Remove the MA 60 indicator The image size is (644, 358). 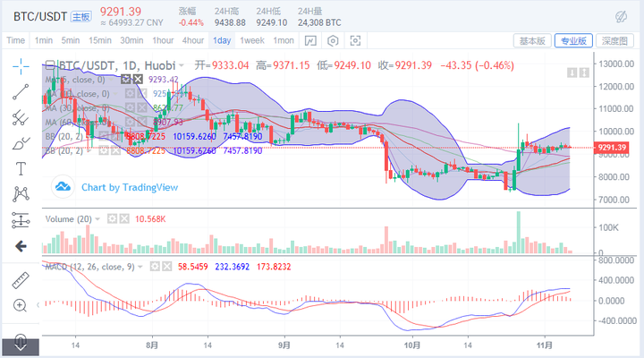point(141,122)
